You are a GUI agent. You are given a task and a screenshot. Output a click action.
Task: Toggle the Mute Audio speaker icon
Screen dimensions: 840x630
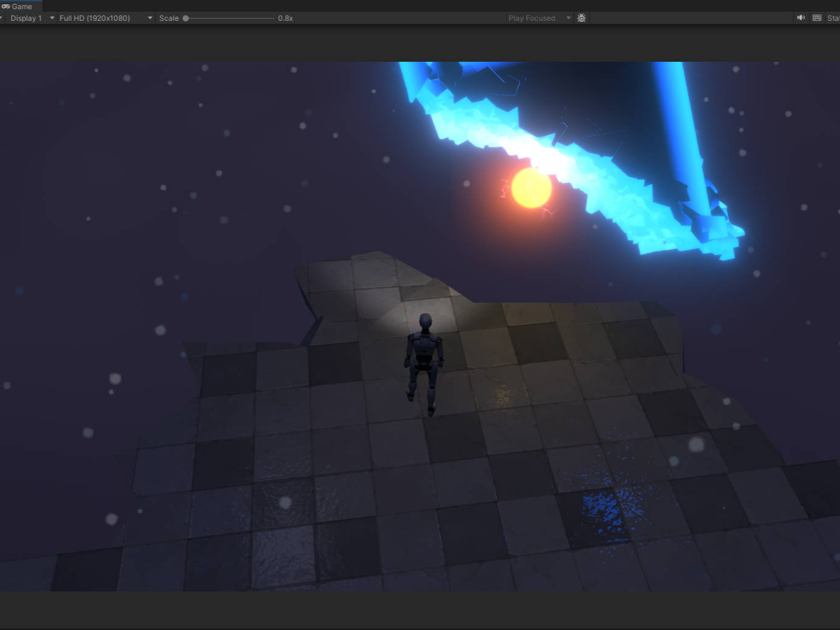(801, 18)
